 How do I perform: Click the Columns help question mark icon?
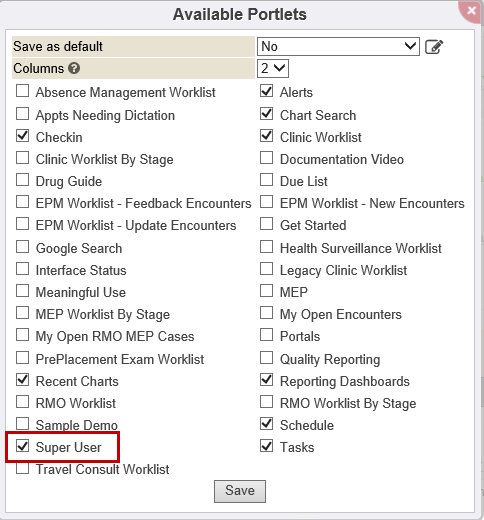click(x=74, y=68)
